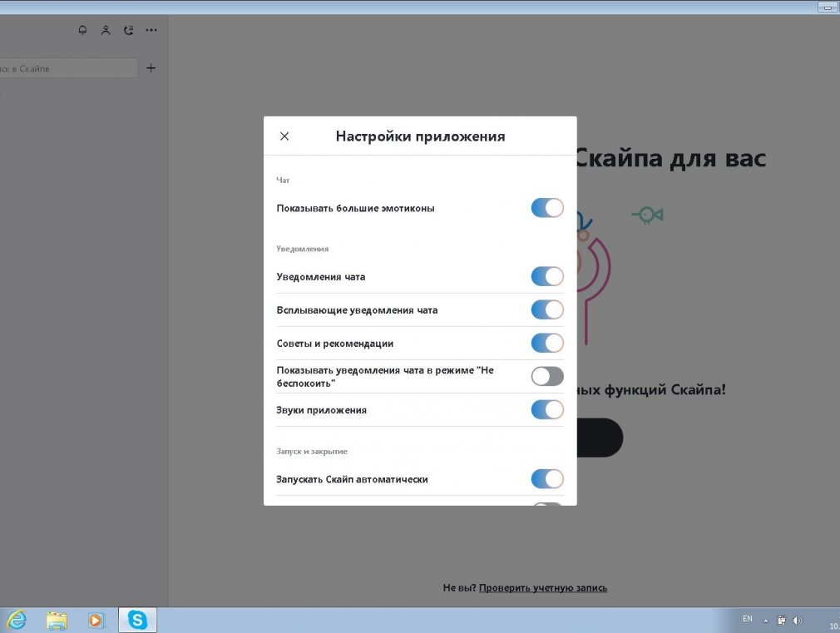This screenshot has height=633, width=840.
Task: Open Internet Explorer from taskbar
Action: click(x=17, y=621)
